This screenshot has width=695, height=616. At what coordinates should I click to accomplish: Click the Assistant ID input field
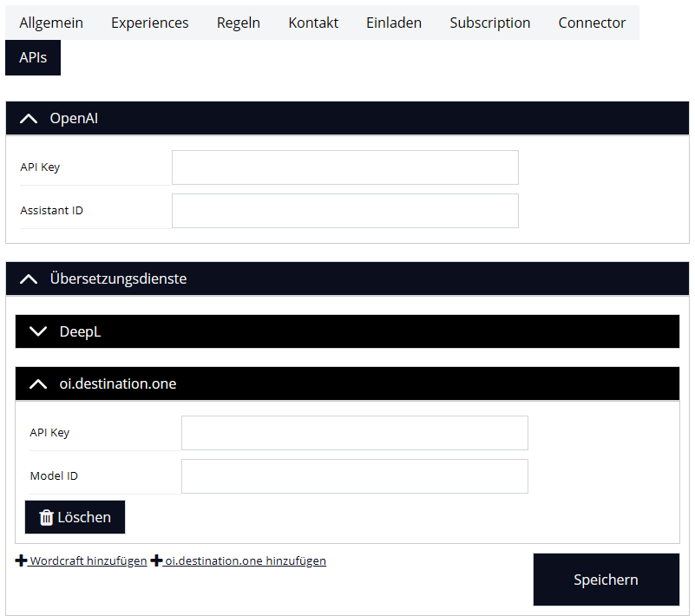[345, 211]
